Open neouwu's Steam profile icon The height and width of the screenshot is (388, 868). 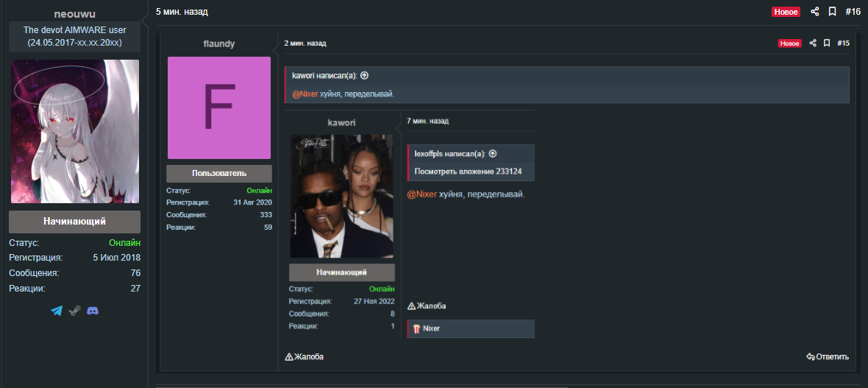(74, 311)
